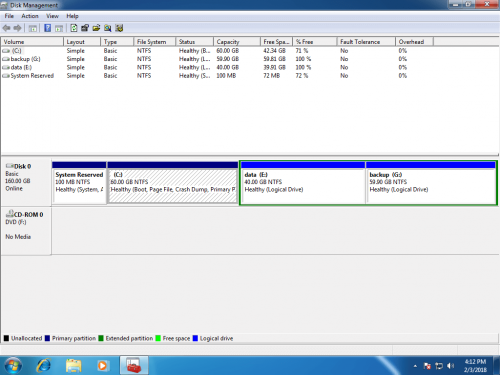The height and width of the screenshot is (375, 500).
Task: Open the clock showing 4:12 PM
Action: pos(475,366)
